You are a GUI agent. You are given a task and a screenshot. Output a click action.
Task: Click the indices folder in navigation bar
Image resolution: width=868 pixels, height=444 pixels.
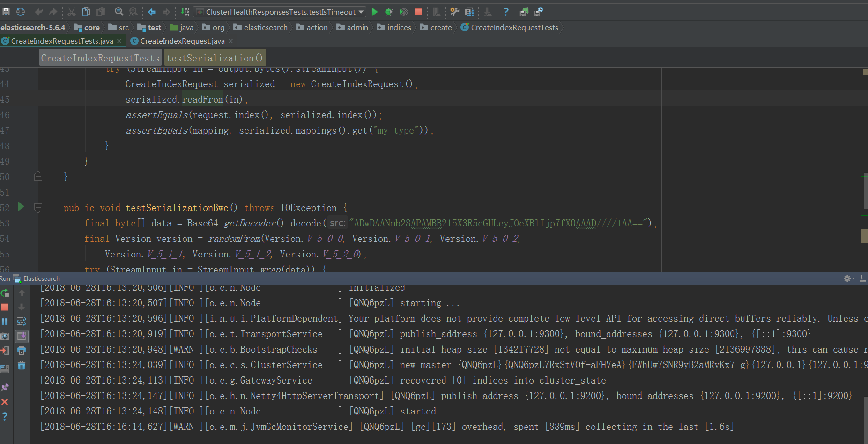click(394, 28)
